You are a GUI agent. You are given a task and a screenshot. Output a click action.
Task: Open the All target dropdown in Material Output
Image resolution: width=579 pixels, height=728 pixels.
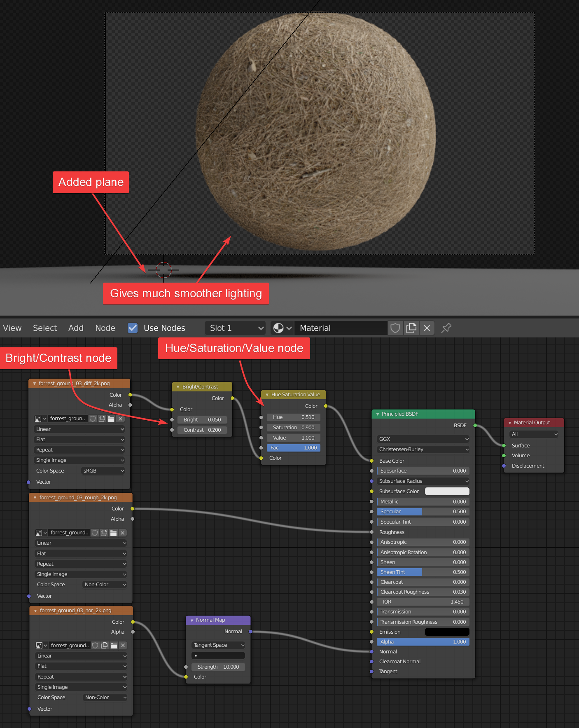click(534, 434)
